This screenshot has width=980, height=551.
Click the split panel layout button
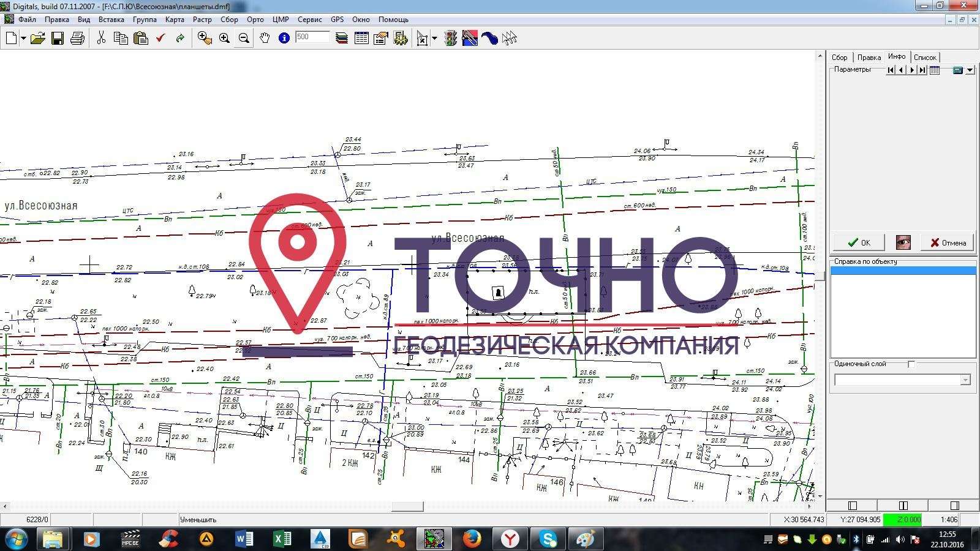tap(903, 505)
